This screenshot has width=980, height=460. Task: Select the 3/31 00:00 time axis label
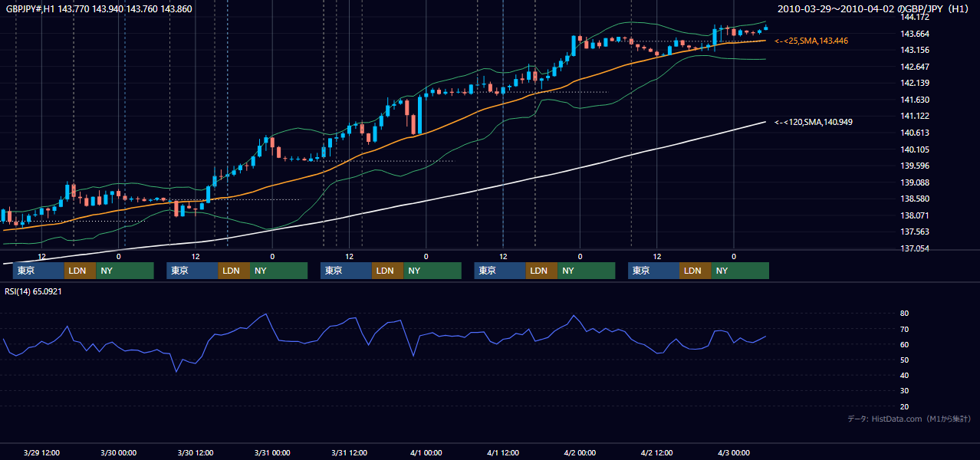click(x=271, y=452)
